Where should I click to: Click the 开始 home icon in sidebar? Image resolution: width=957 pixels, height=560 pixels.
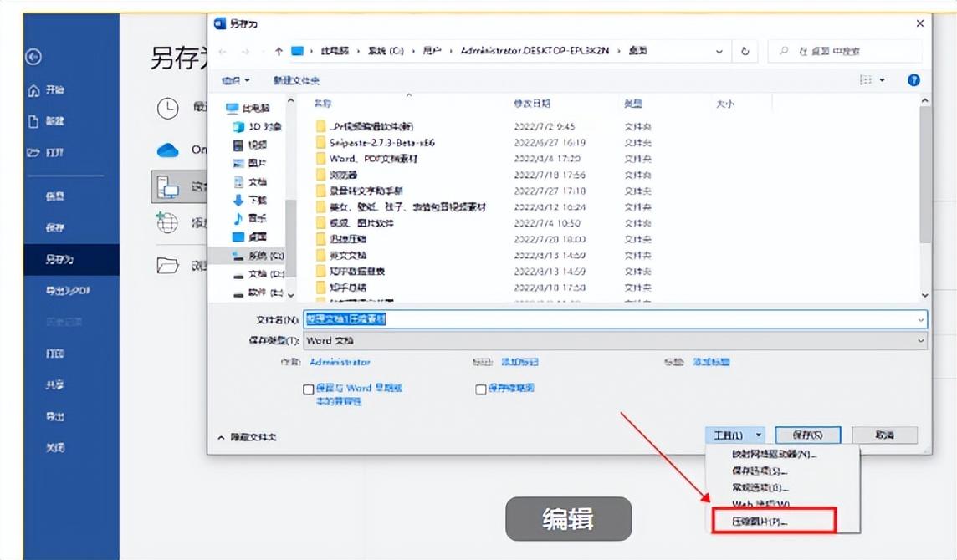tap(33, 90)
